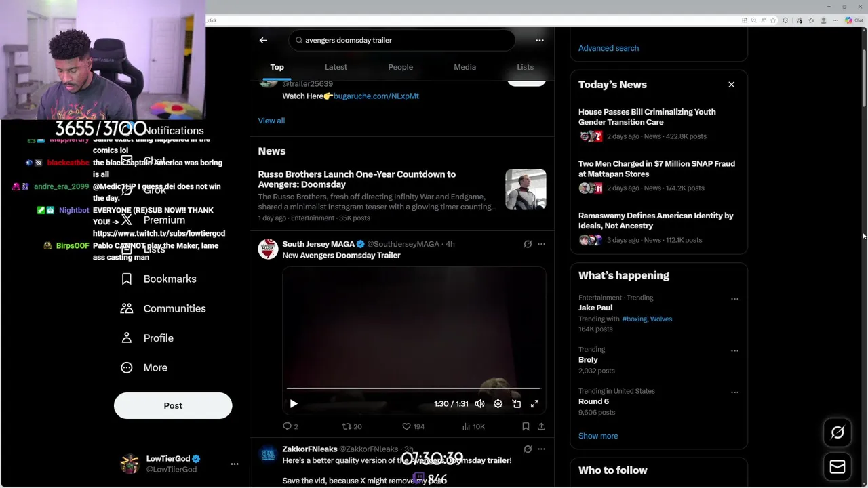868x488 pixels.
Task: Open bugaruche.com link
Action: click(376, 96)
